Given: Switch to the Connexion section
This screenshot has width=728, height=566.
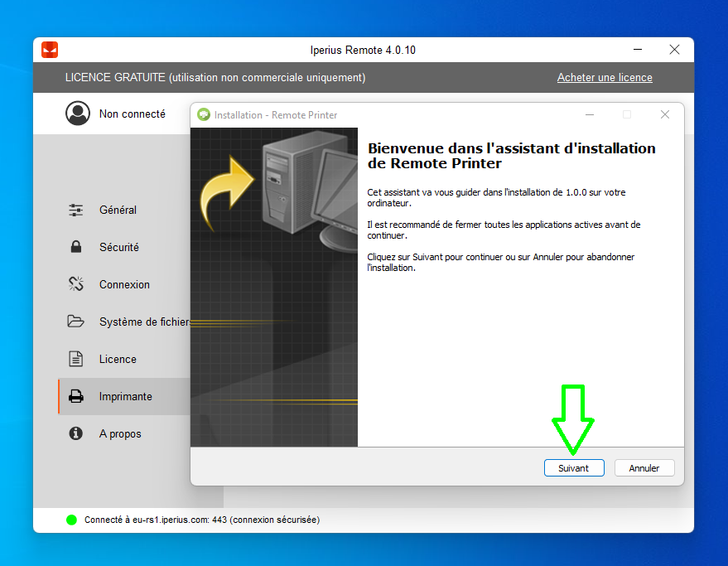Looking at the screenshot, I should [124, 284].
